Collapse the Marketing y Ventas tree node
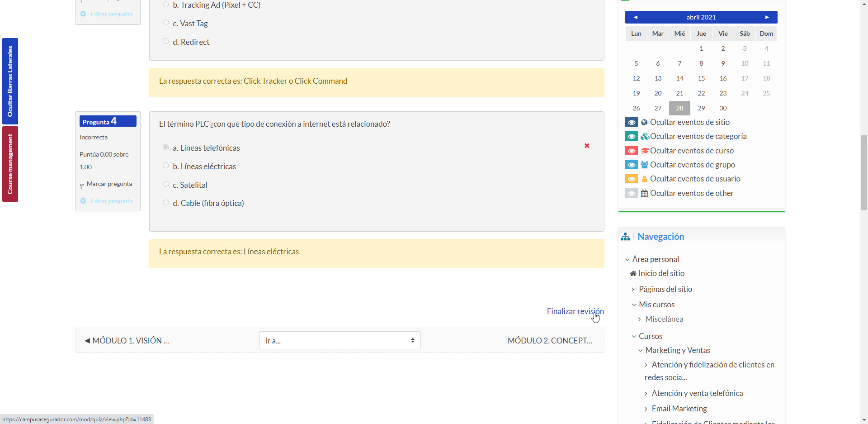Image resolution: width=868 pixels, height=424 pixels. pos(641,350)
